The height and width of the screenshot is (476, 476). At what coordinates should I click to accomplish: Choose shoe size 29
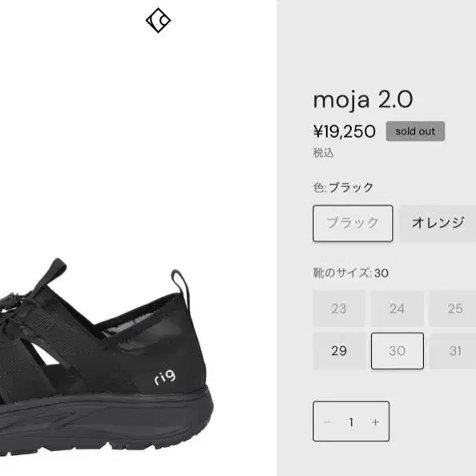[x=339, y=351]
